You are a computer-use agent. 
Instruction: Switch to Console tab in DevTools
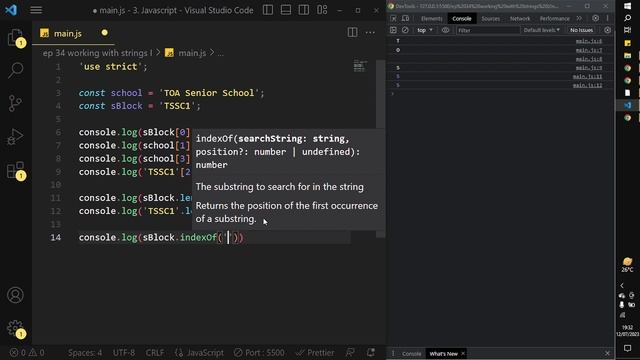point(462,18)
